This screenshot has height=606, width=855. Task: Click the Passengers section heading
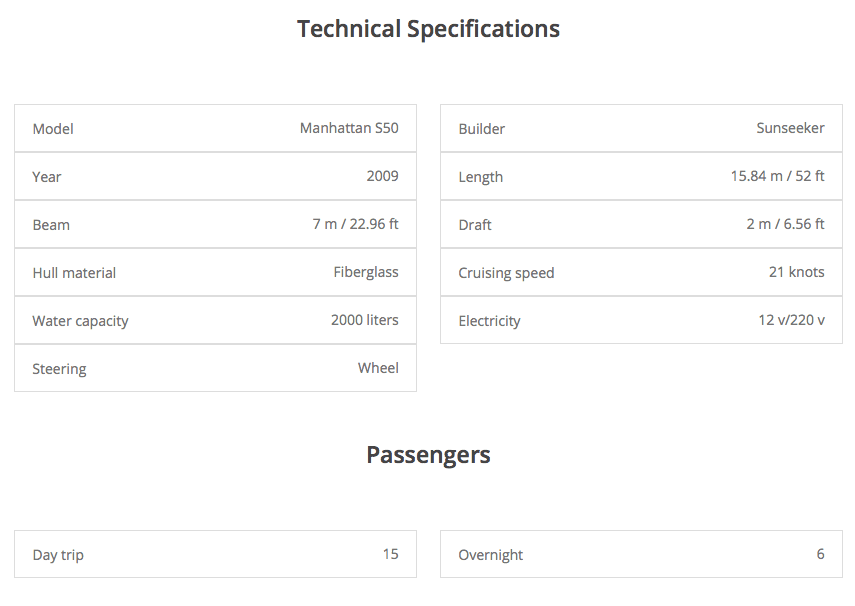click(428, 455)
